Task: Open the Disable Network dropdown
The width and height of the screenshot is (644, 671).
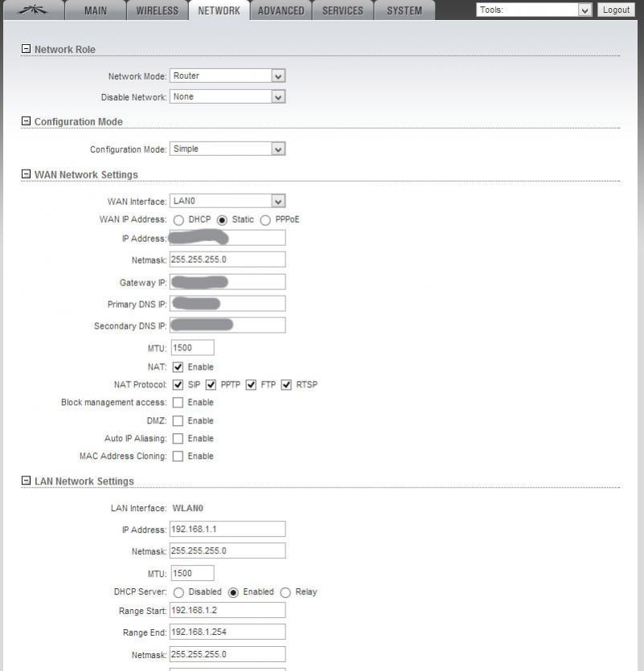Action: tap(228, 96)
